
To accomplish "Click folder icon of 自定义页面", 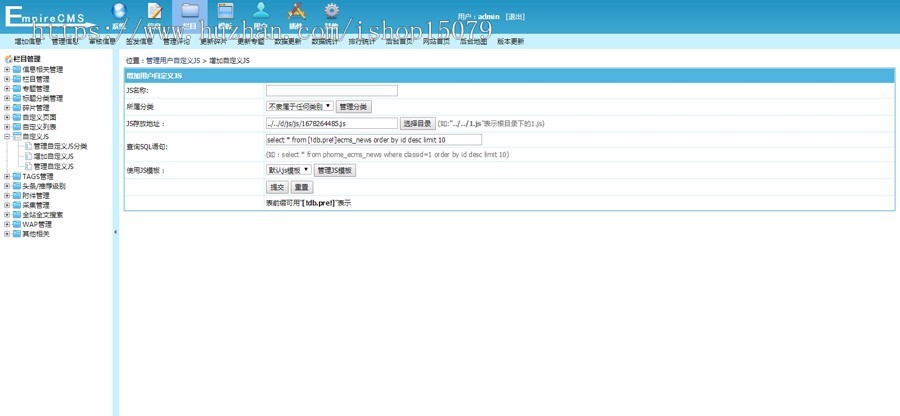I will (17, 117).
